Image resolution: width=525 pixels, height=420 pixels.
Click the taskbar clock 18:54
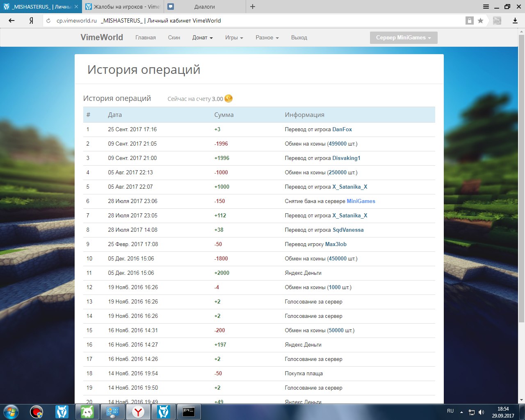coord(503,409)
